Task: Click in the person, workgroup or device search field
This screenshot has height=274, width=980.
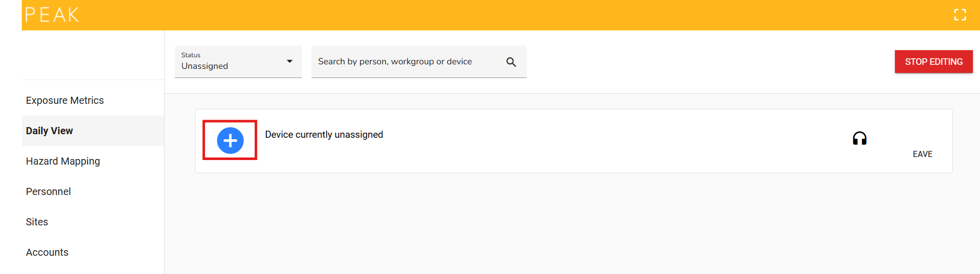Action: [419, 62]
